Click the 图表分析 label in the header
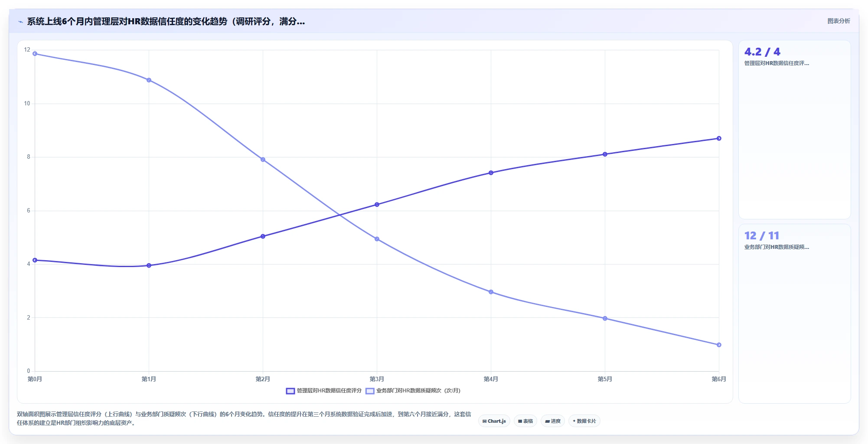The width and height of the screenshot is (868, 444). click(x=839, y=21)
